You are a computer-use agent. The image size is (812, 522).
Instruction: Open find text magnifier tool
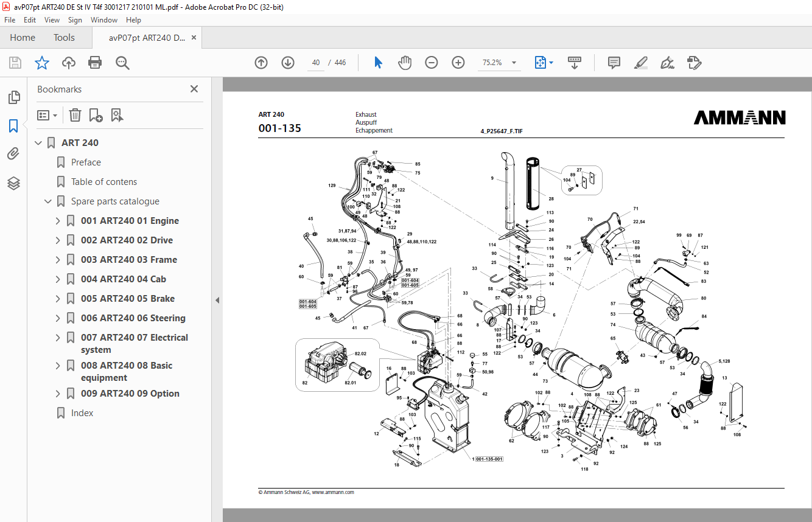(x=122, y=63)
